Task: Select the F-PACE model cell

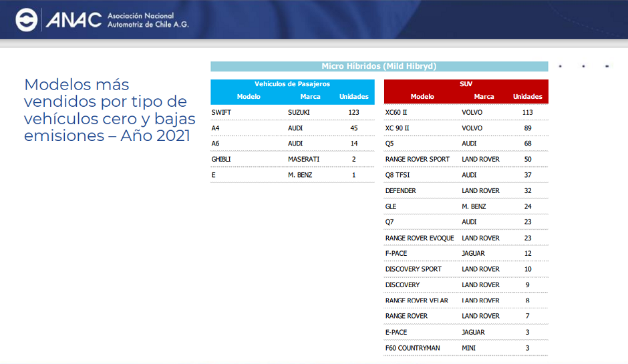Action: click(x=396, y=254)
